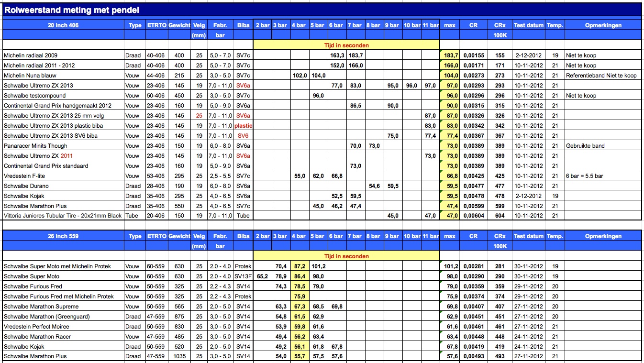Image resolution: width=644 pixels, height=363 pixels.
Task: Select the pressure range '2,5 - 5,5'
Action: click(x=220, y=176)
